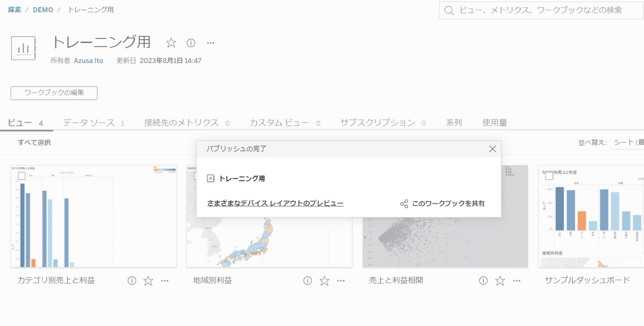The image size is (644, 326).
Task: Click the パブリッシュの完了 dialog title
Action: (x=236, y=149)
